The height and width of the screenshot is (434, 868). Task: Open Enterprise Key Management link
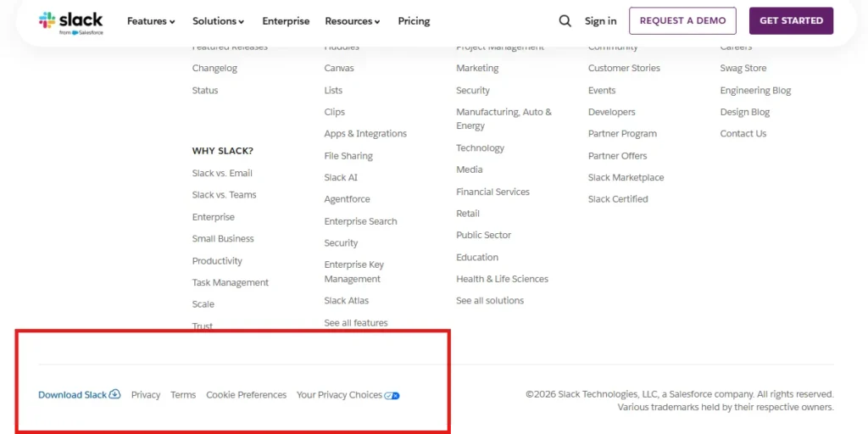(x=353, y=272)
